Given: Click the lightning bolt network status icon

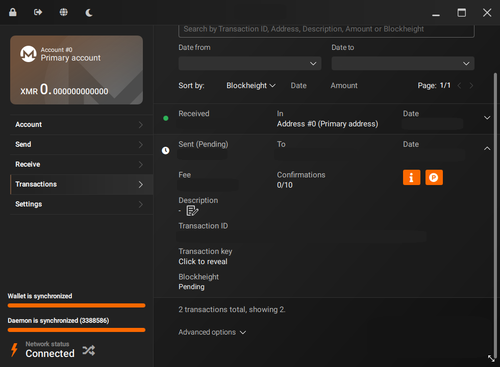Looking at the screenshot, I should pyautogui.click(x=14, y=350).
